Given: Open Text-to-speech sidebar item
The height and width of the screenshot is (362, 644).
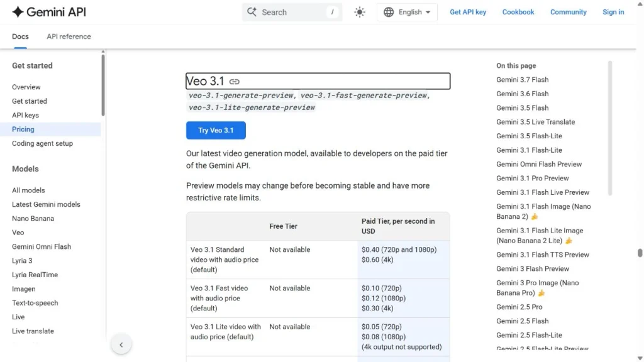Looking at the screenshot, I should 35,303.
